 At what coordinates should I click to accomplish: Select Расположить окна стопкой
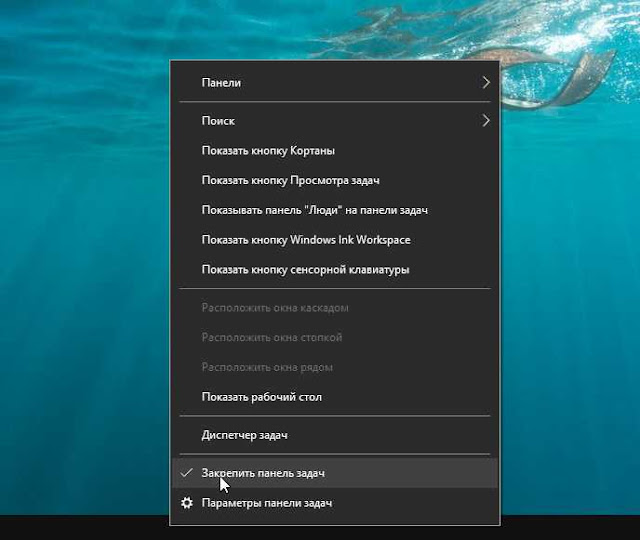pos(334,337)
